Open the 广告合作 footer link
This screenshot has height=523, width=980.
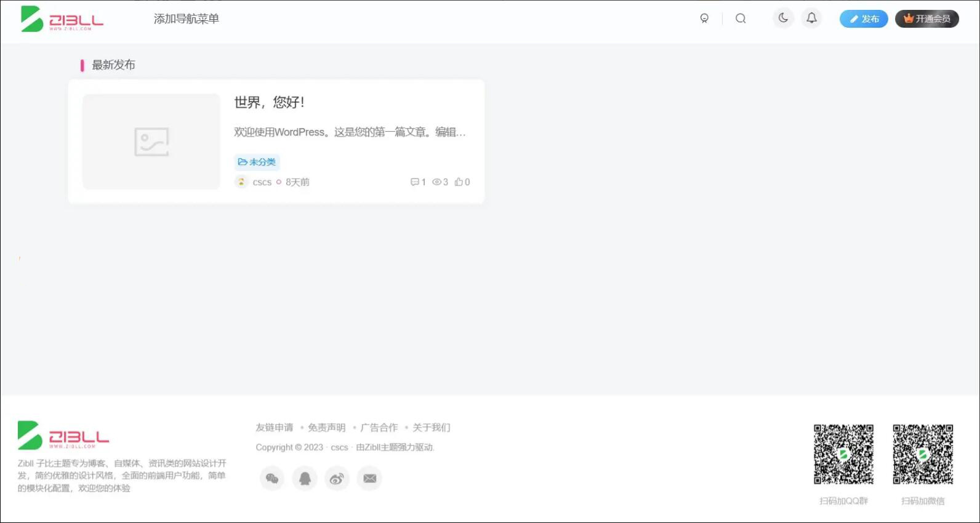pos(379,428)
